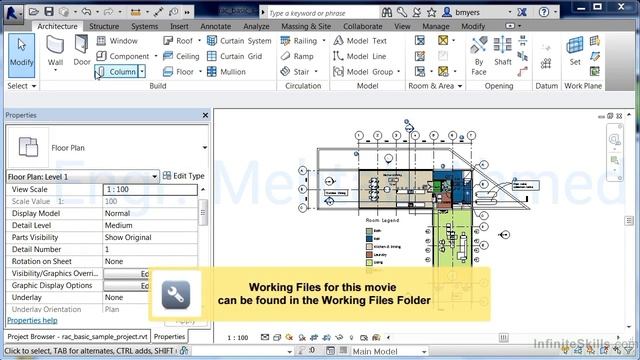This screenshot has width=640, height=360.
Task: Open the Properties help link
Action: [32, 321]
